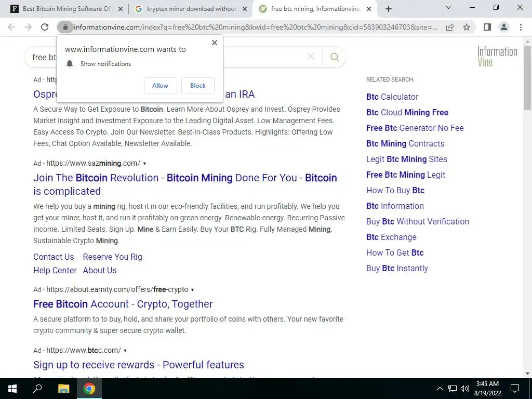The image size is (532, 399).
Task: Open a new tab with plus
Action: [389, 9]
